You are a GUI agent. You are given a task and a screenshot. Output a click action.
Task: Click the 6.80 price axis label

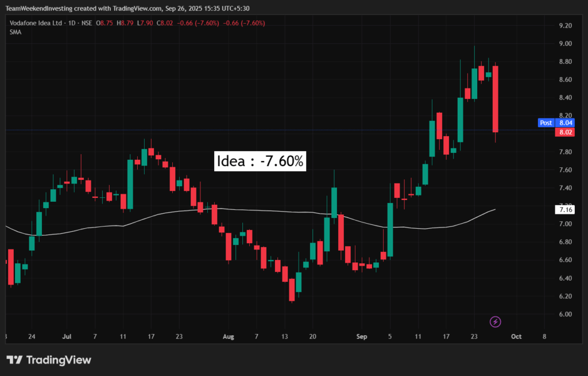[x=565, y=242]
